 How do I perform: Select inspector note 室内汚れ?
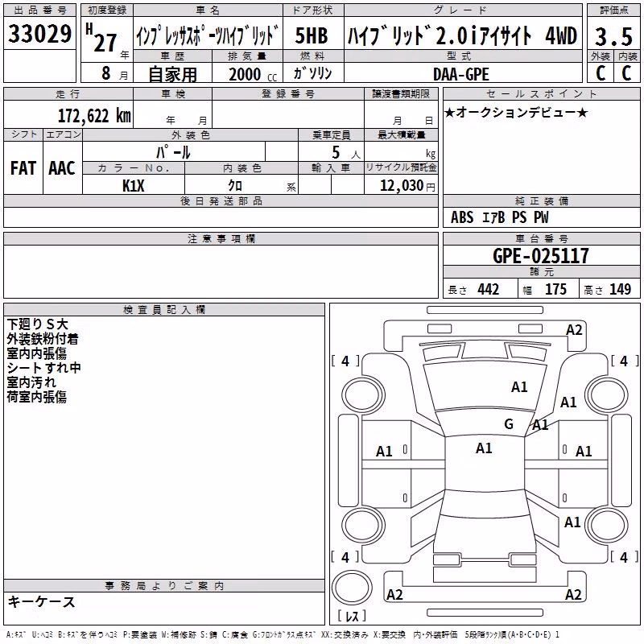31,382
